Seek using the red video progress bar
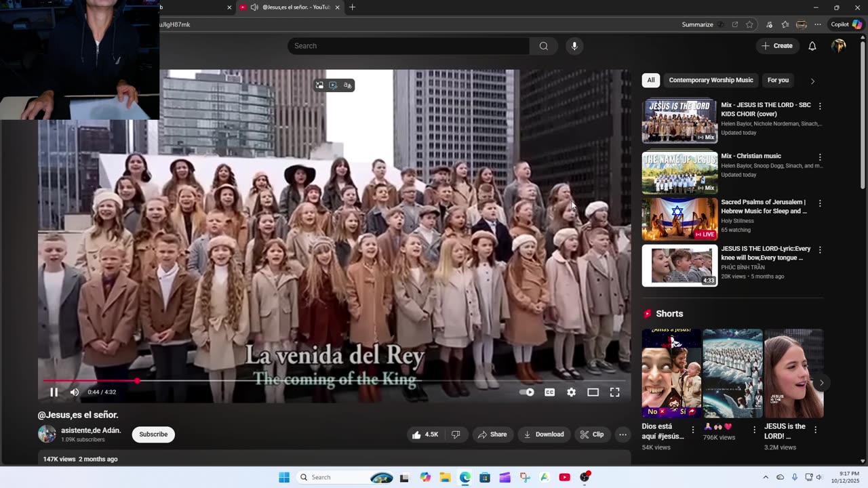 click(334, 381)
